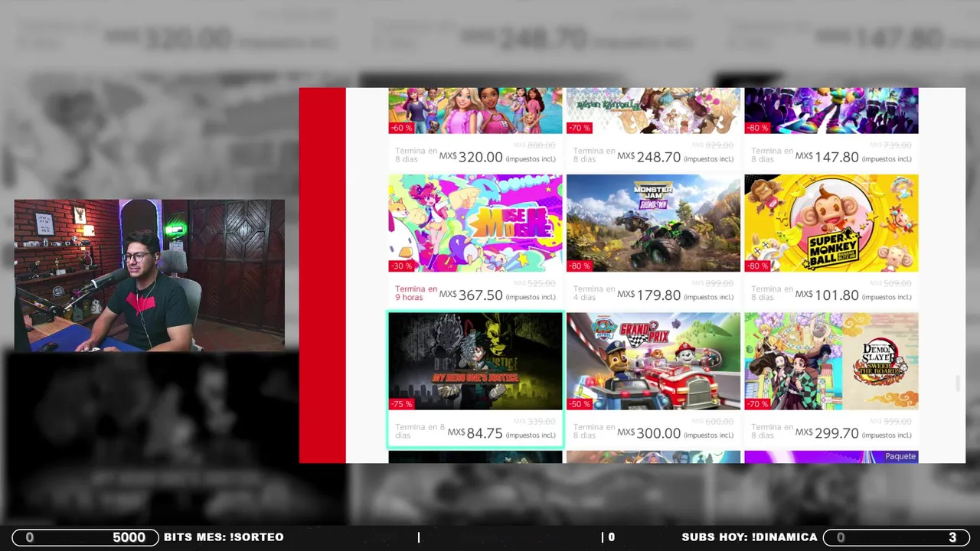Viewport: 980px width, 551px height.
Task: Click 'Termina en 8 días' under My Hero
Action: [x=420, y=431]
